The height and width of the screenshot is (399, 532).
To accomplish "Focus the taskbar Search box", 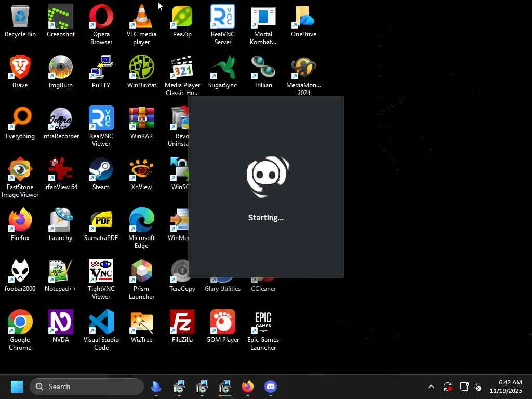I will click(87, 387).
